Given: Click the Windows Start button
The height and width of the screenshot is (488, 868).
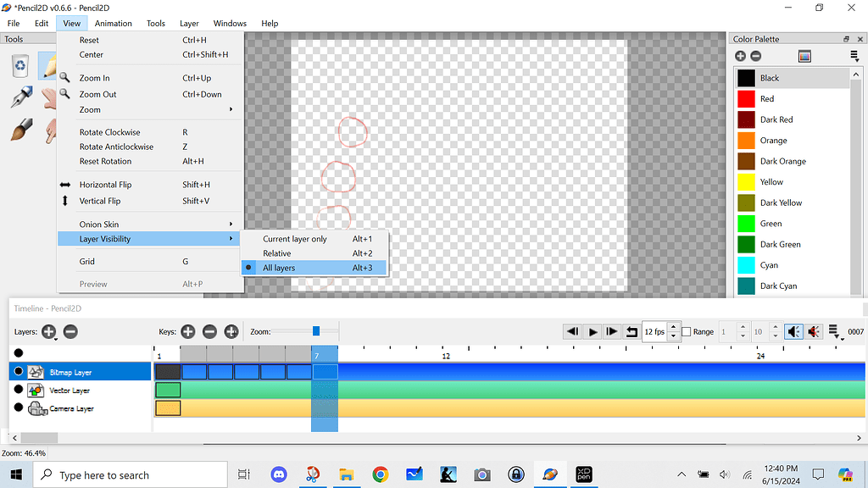Looking at the screenshot, I should [16, 474].
